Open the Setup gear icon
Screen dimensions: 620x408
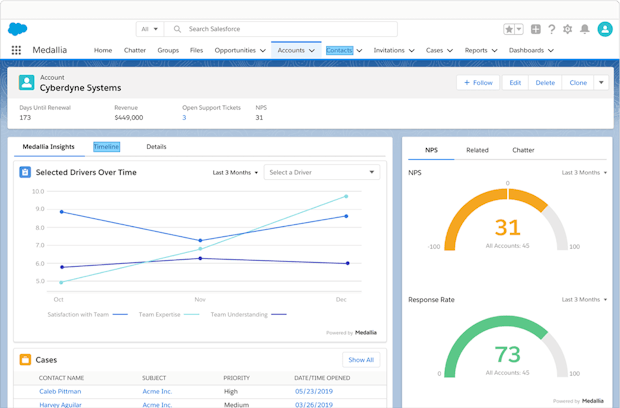coord(567,29)
